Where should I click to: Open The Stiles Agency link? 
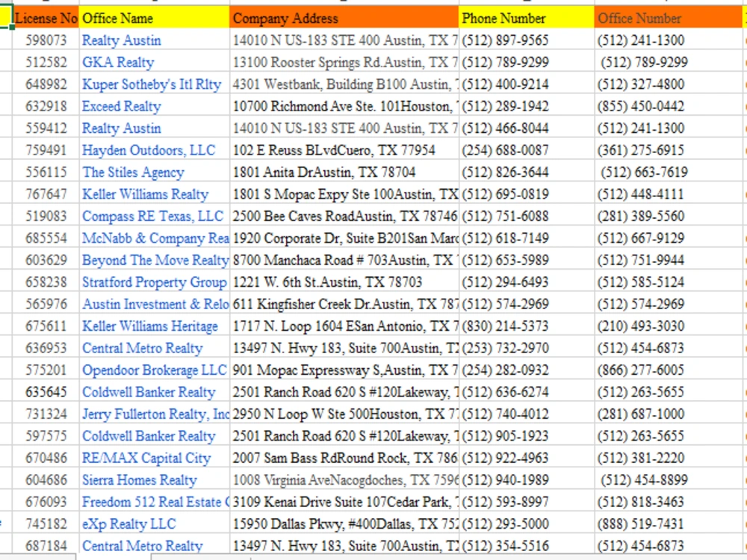pos(133,172)
